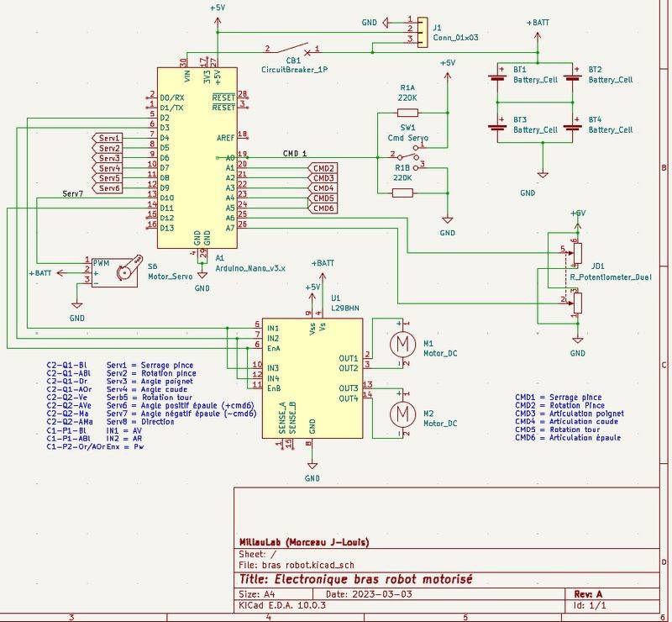Image resolution: width=672 pixels, height=622 pixels.
Task: Select the M1 Motor_DC symbol
Action: tap(402, 344)
